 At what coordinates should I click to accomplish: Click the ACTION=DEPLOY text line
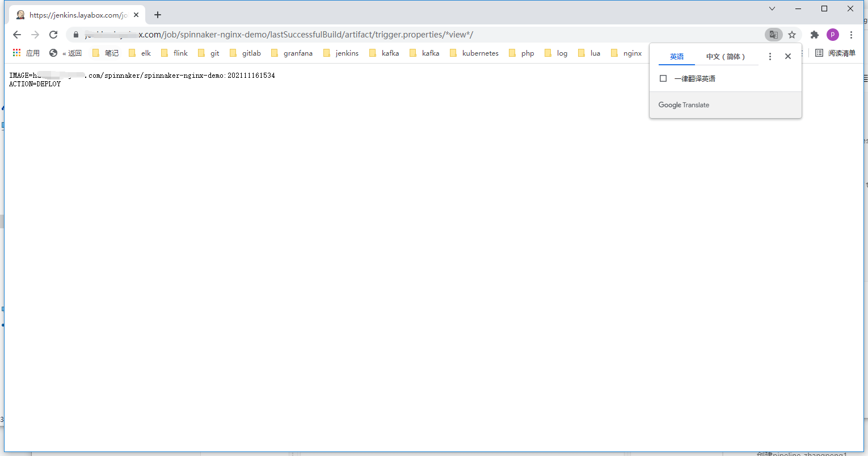(x=35, y=84)
